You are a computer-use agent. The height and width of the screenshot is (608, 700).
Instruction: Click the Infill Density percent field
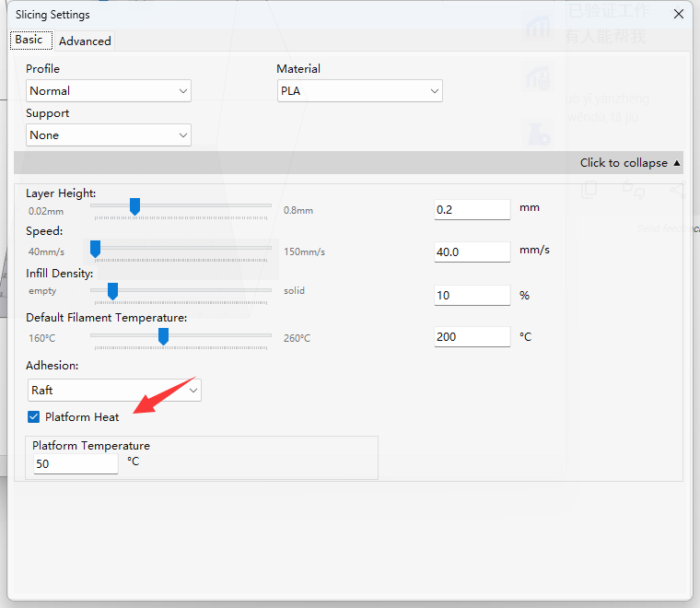click(x=472, y=295)
